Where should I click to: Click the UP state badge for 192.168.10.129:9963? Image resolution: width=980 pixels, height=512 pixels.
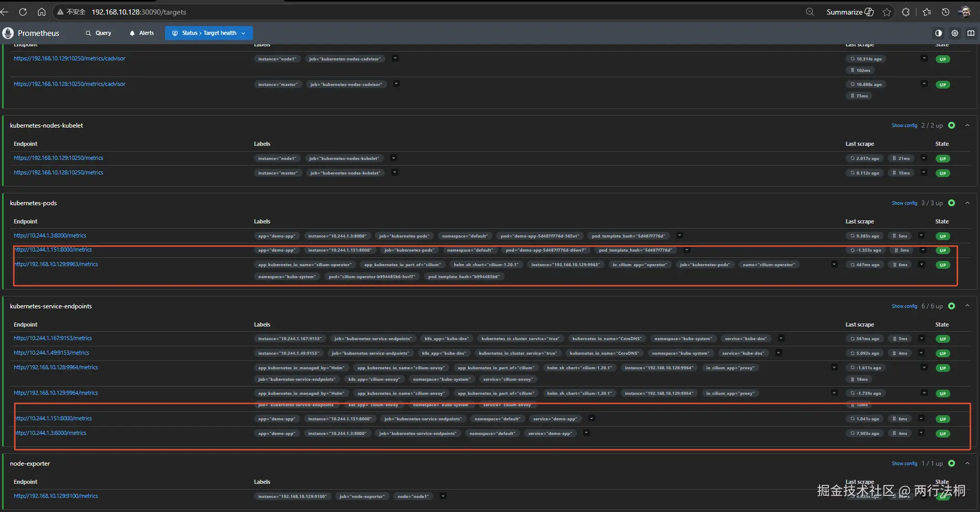coord(943,265)
